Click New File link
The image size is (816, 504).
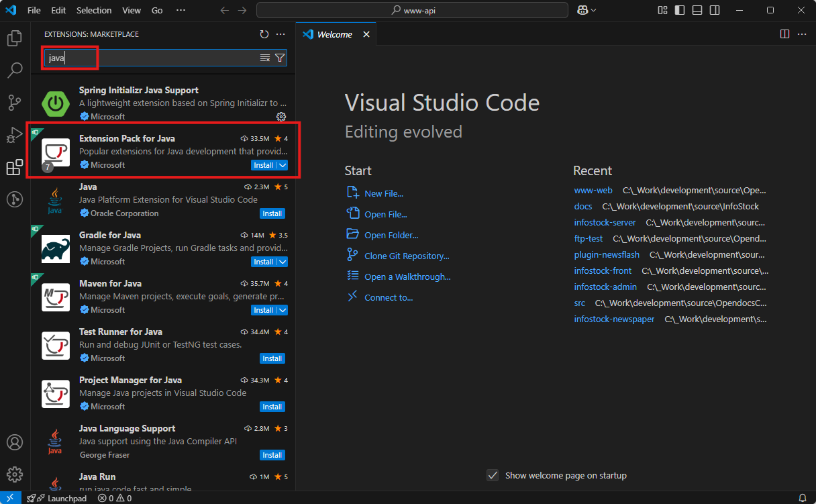pyautogui.click(x=384, y=193)
